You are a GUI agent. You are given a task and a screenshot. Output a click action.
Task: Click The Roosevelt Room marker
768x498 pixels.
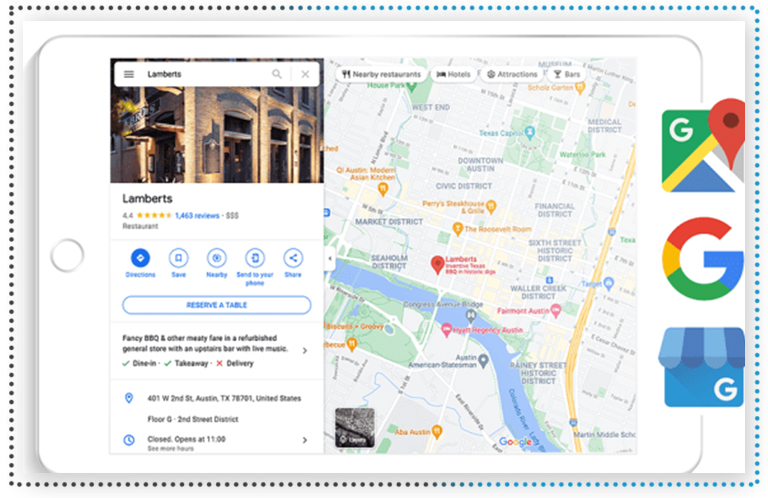click(x=457, y=228)
